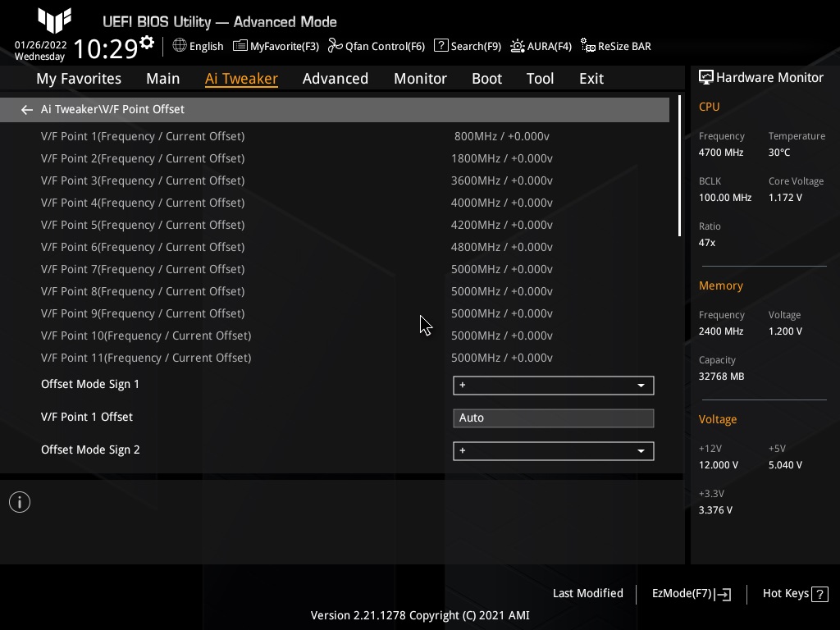The height and width of the screenshot is (630, 840).
Task: Click the BCLK 100.00 MHz value
Action: (x=725, y=197)
